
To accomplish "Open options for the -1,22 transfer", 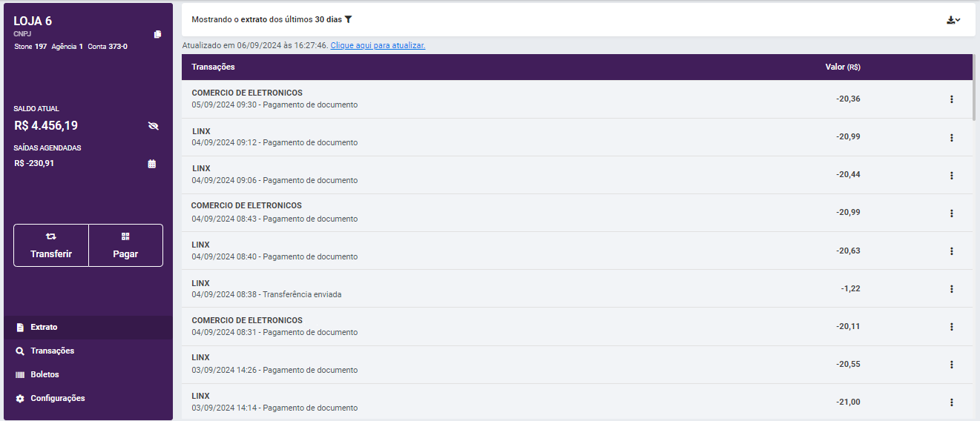I will coord(952,289).
